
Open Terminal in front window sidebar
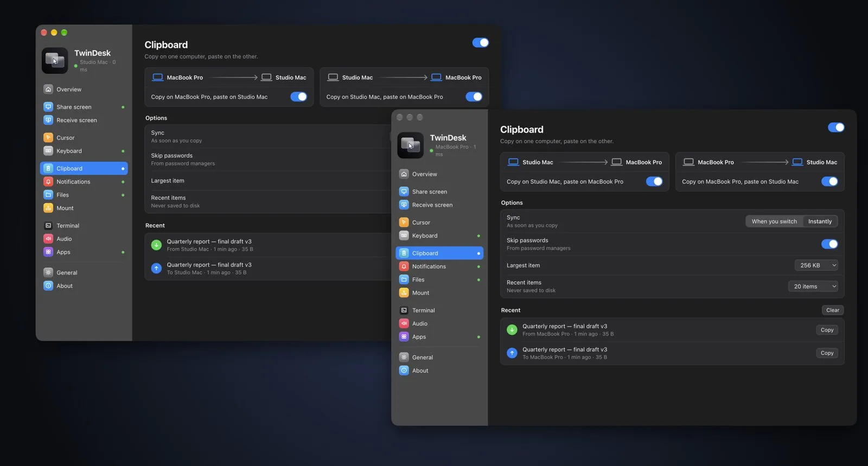[x=439, y=310]
